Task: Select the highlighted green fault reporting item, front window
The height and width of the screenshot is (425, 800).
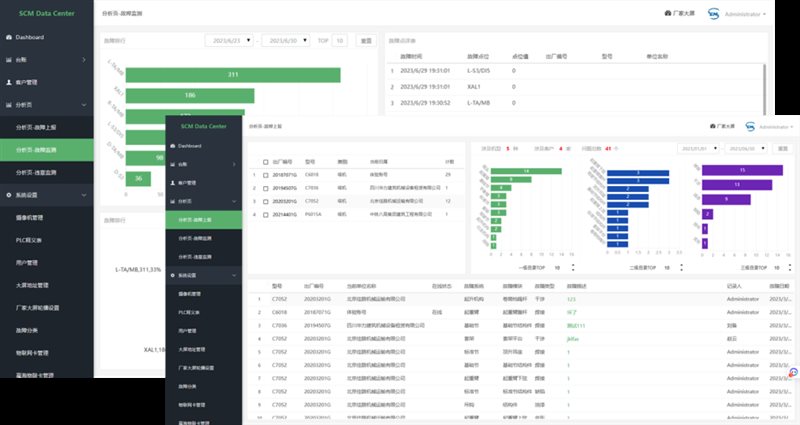Action: click(x=204, y=220)
